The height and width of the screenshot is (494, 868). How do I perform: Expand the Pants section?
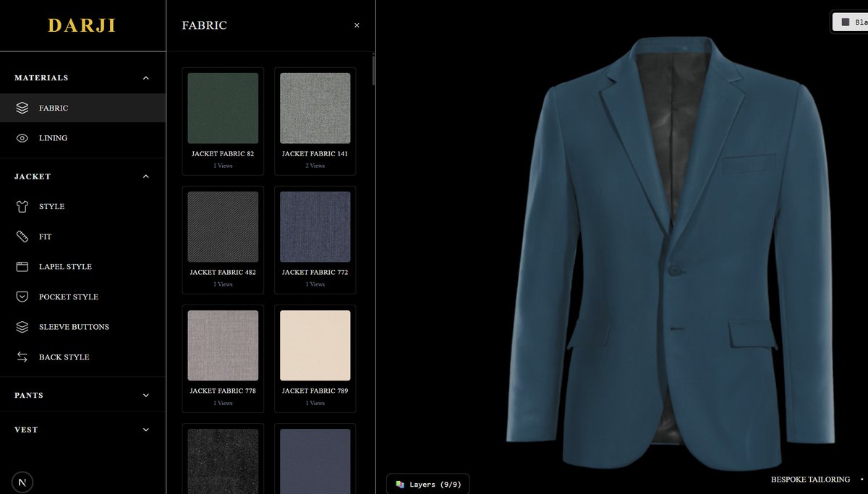(145, 396)
